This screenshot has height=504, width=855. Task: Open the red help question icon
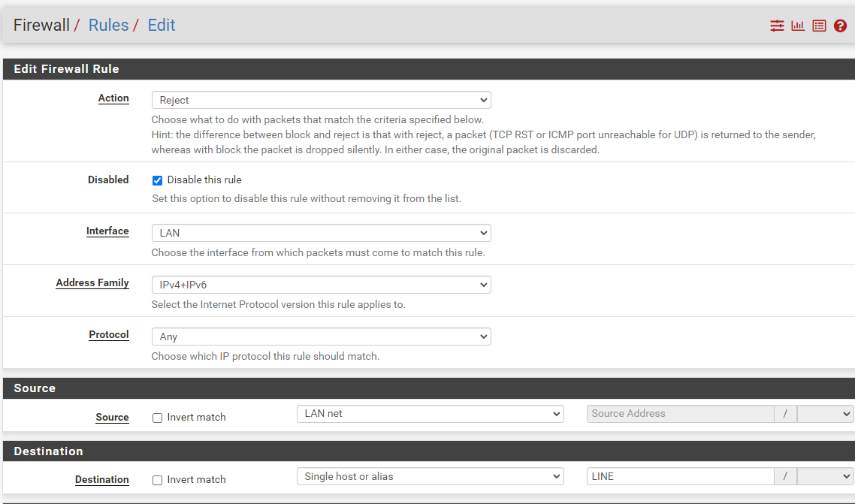[840, 26]
